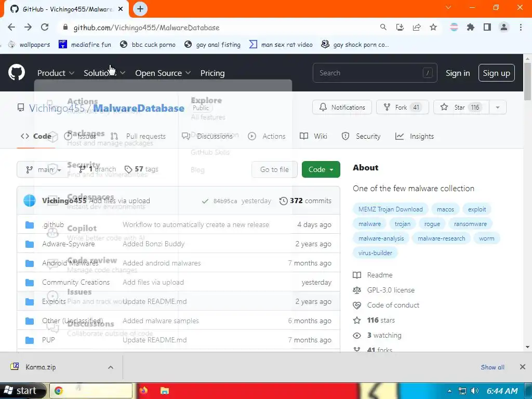Star the MalwareDatabase repository
Viewport: 532px width, 399px height.
461,107
